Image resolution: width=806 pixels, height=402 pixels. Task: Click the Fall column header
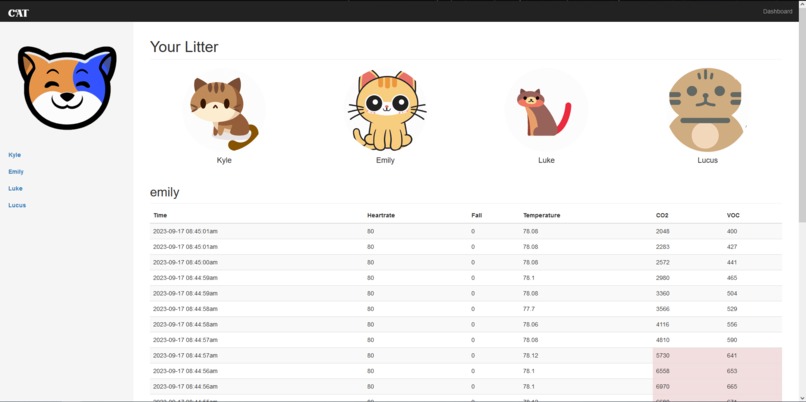(x=477, y=215)
